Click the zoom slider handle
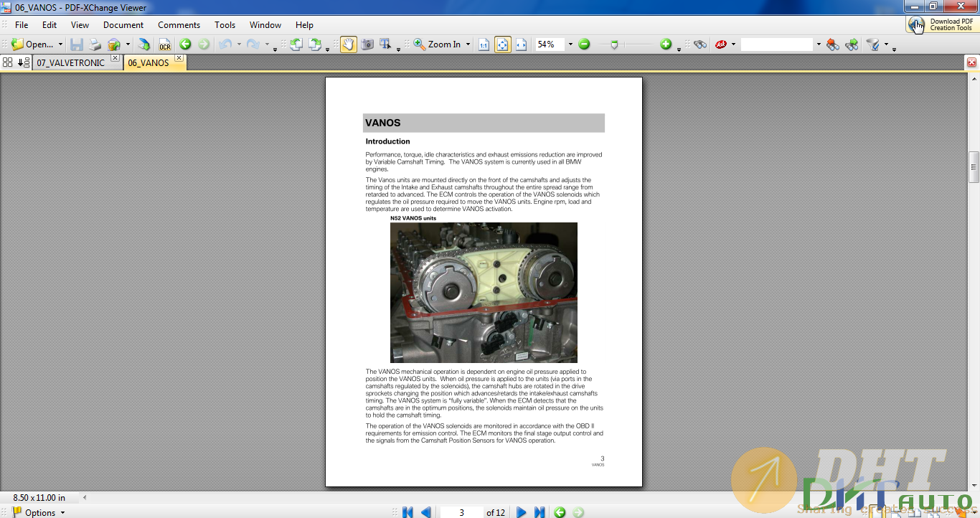The image size is (980, 518). [614, 44]
